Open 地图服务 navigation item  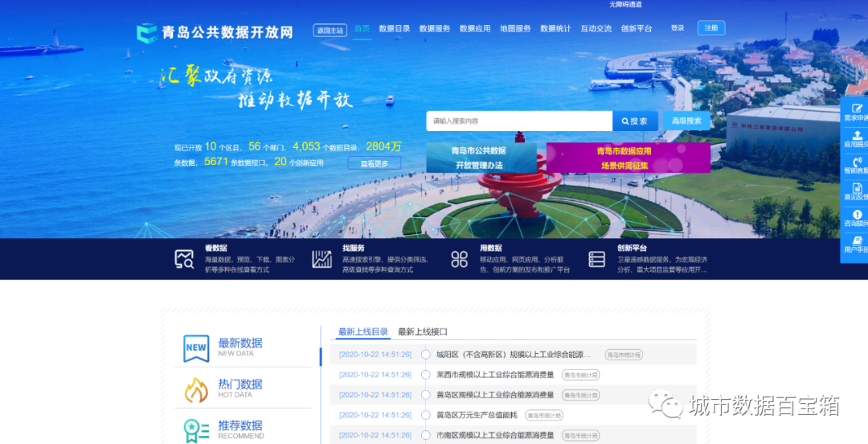coord(515,28)
